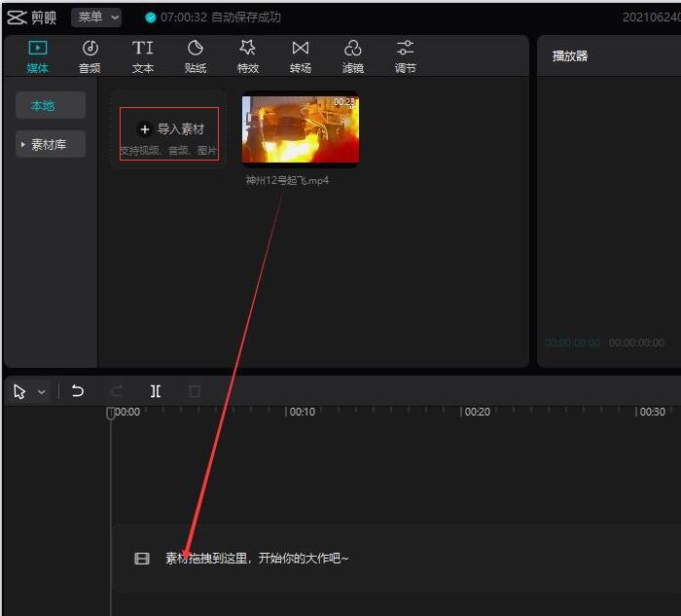Select the 贴纸 (Stickers) icon

[x=196, y=56]
